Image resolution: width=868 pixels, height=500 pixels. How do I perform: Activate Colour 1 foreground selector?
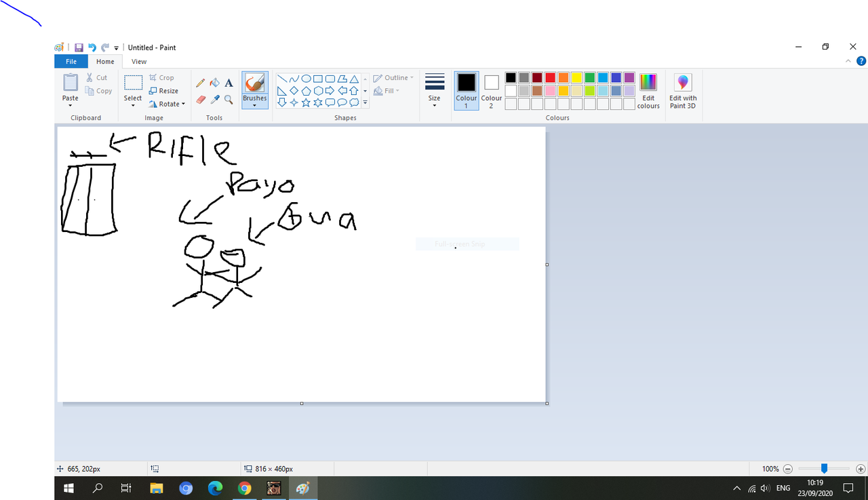467,90
